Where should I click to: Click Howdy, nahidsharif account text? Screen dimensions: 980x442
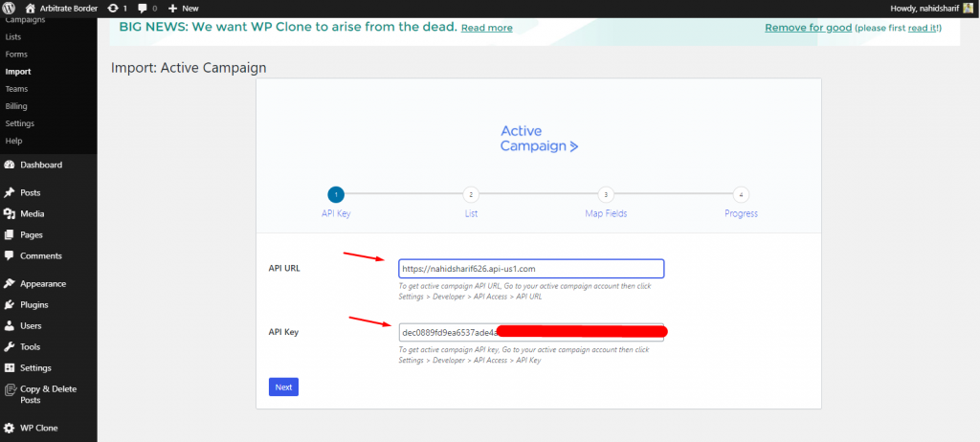[924, 8]
